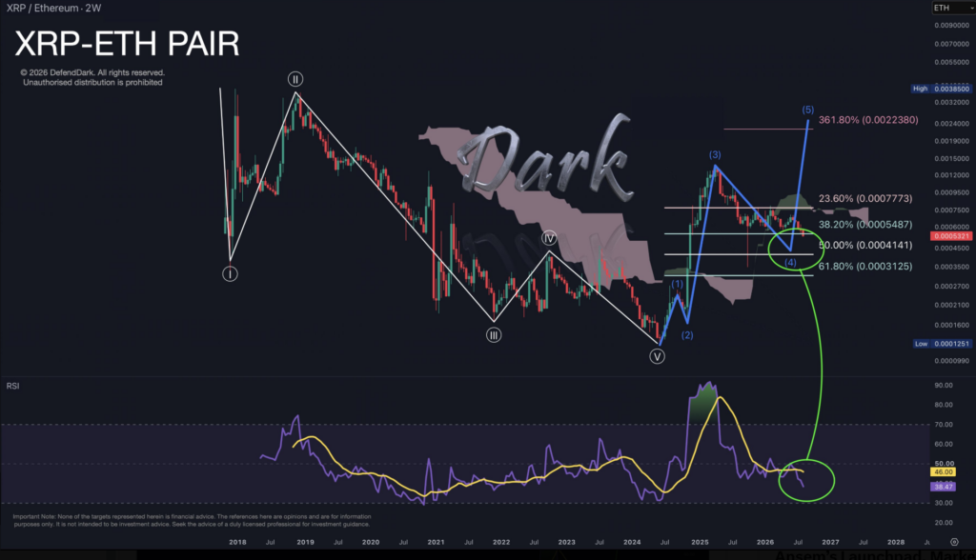Select the blue wave (2) label

coord(686,334)
